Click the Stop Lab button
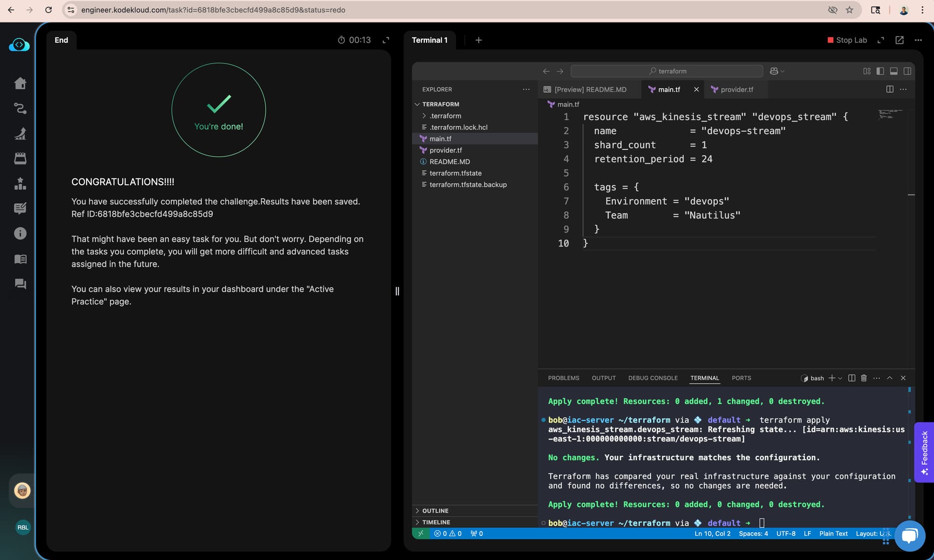 (x=847, y=40)
